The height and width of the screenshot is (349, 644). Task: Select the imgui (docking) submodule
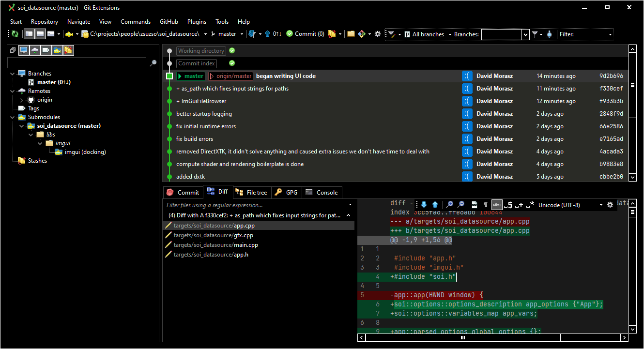86,152
